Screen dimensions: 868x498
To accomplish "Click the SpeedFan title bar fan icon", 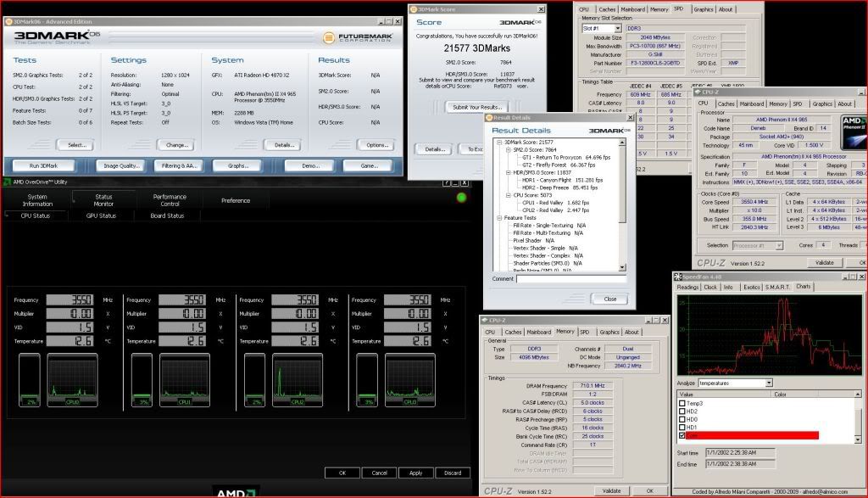I will tap(679, 276).
